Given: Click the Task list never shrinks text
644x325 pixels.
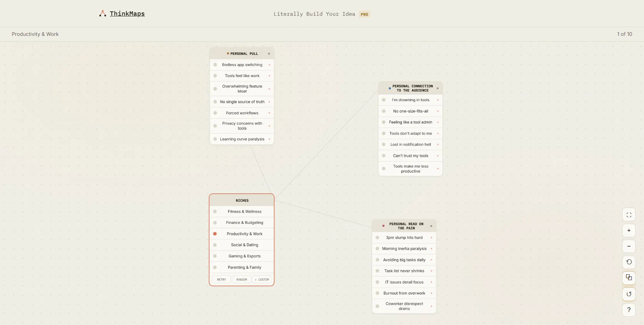Looking at the screenshot, I should (x=404, y=271).
